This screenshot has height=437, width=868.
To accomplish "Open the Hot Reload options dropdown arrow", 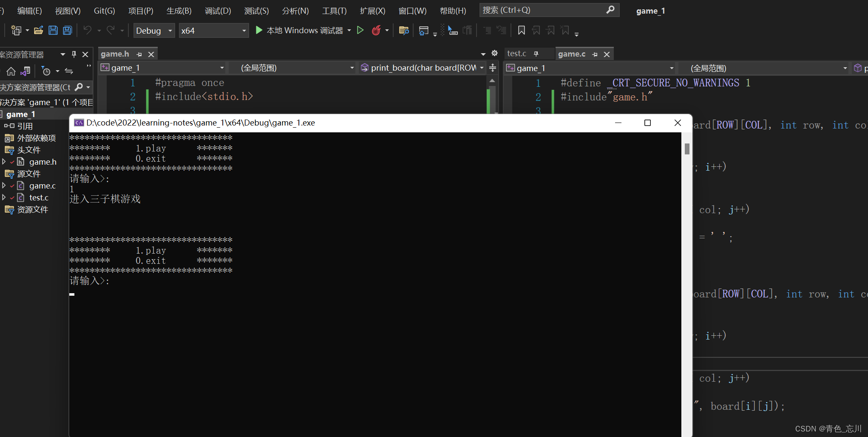I will coord(387,30).
